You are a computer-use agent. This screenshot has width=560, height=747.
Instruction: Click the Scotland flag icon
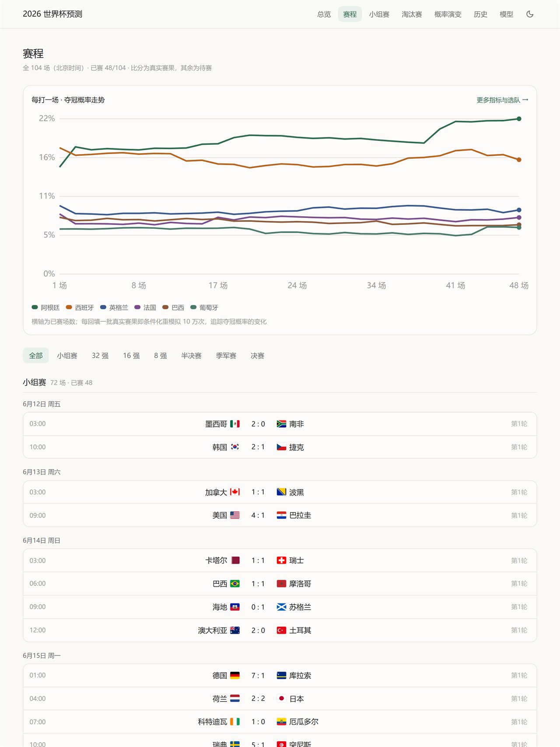pyautogui.click(x=281, y=607)
